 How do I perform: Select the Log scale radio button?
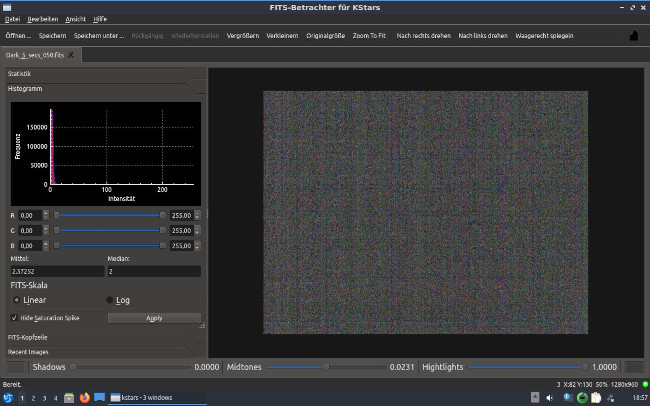click(110, 299)
